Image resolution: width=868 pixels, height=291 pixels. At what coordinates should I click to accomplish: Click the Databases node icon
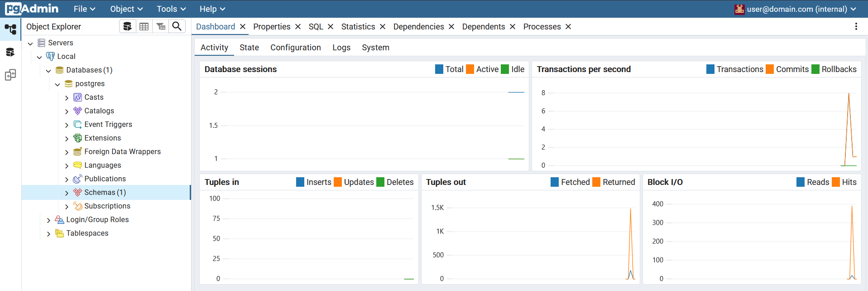pyautogui.click(x=59, y=70)
